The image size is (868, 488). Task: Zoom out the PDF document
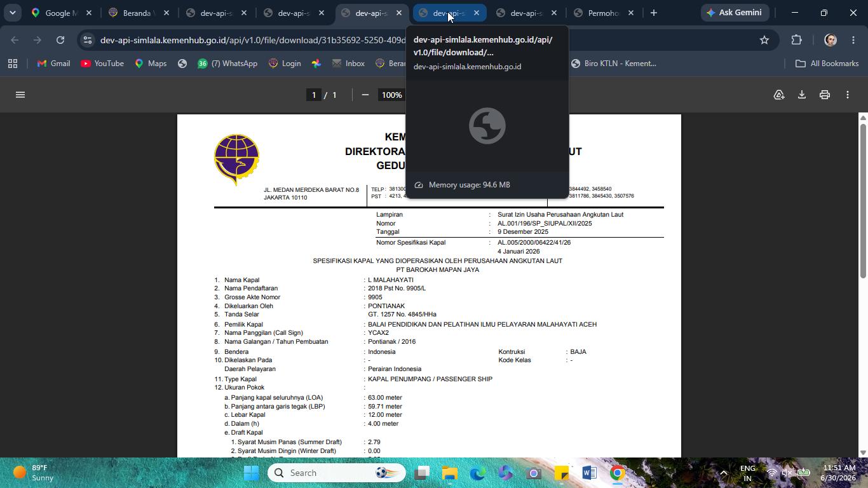[x=365, y=95]
